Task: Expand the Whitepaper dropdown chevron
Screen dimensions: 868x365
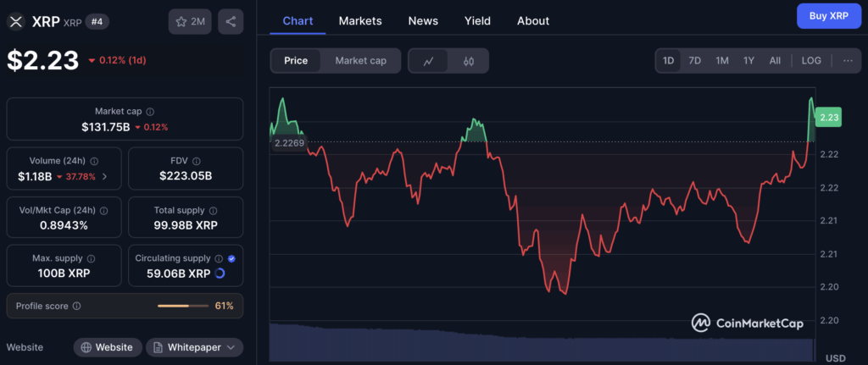Action: click(x=231, y=347)
